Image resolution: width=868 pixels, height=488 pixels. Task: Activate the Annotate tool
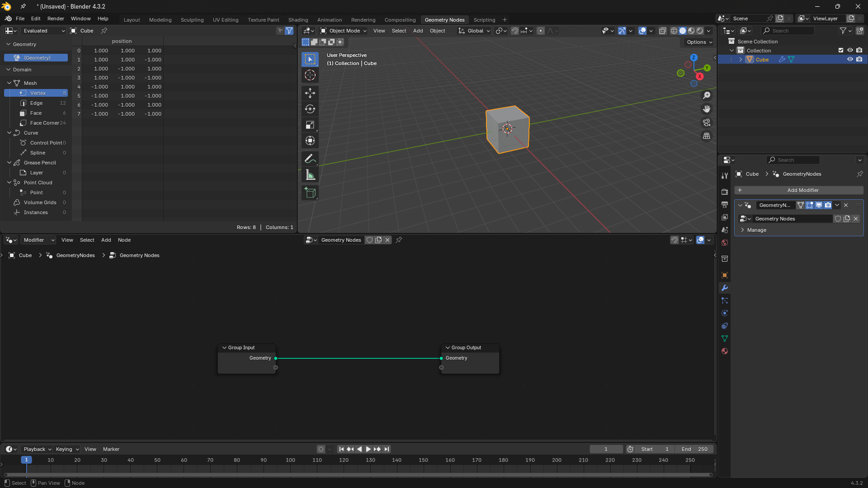point(310,159)
